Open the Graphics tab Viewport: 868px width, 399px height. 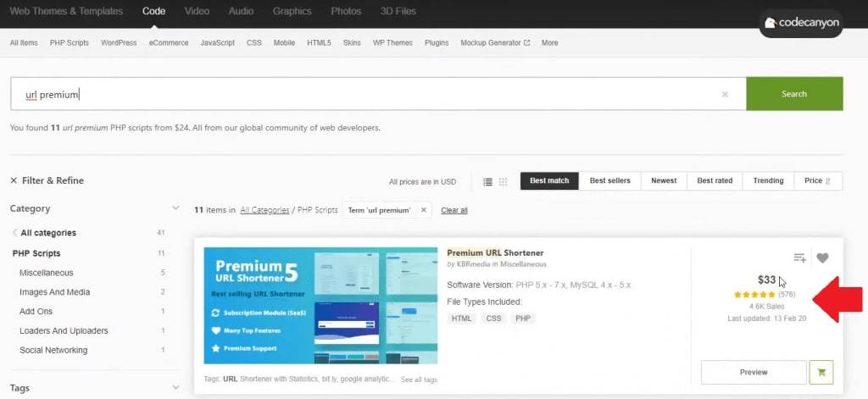[292, 11]
